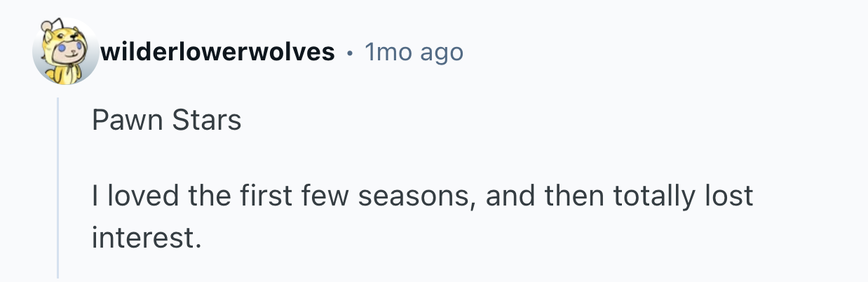Open the wilderlowerwolves profile via username

pos(217,52)
